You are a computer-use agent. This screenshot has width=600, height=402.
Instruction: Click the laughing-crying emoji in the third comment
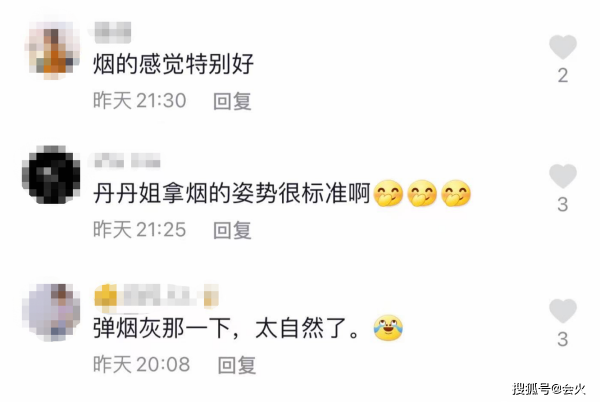[x=388, y=328]
